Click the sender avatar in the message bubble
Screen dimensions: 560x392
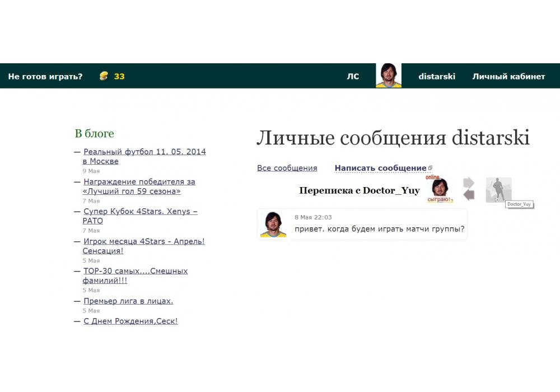273,225
